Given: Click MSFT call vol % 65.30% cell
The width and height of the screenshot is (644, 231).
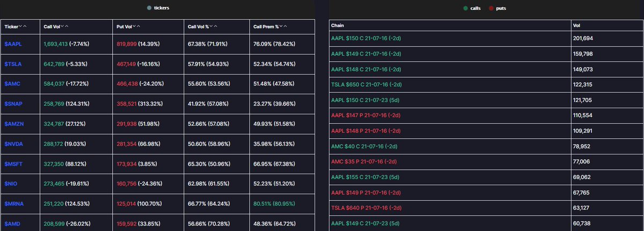Looking at the screenshot, I should tap(216, 164).
